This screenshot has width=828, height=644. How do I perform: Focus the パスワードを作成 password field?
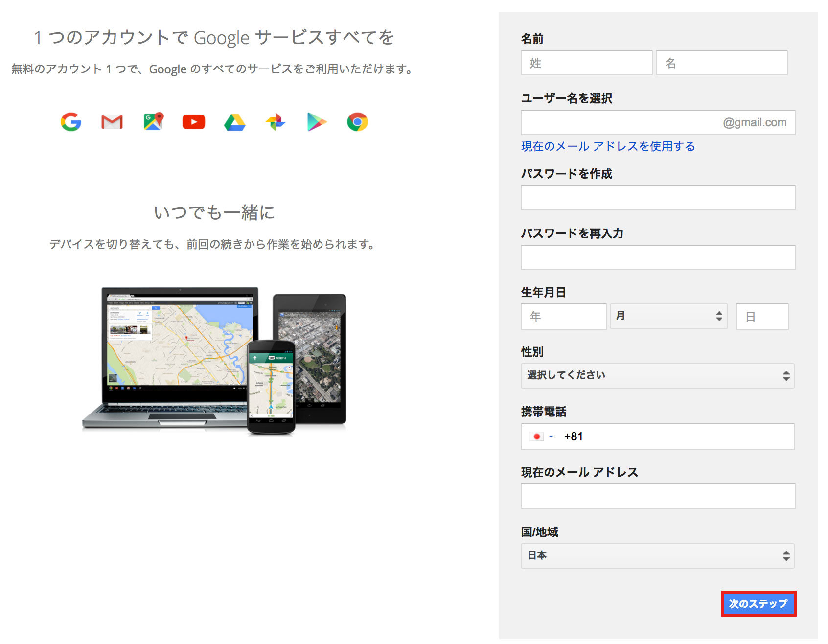click(658, 198)
